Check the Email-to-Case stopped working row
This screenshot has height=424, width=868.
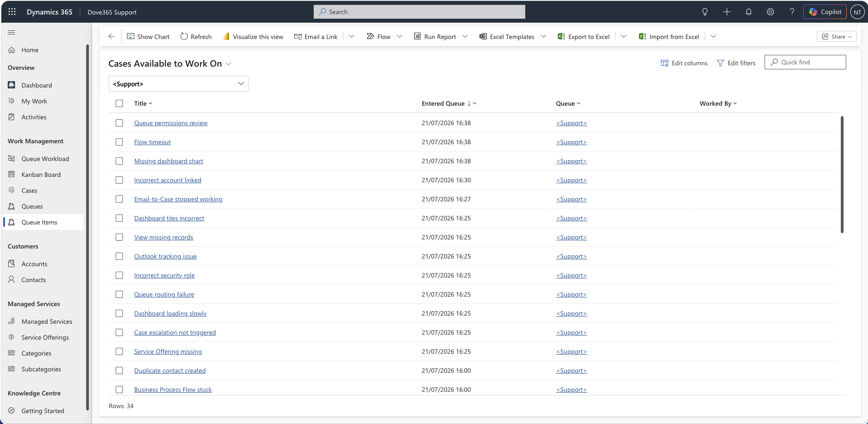[119, 199]
